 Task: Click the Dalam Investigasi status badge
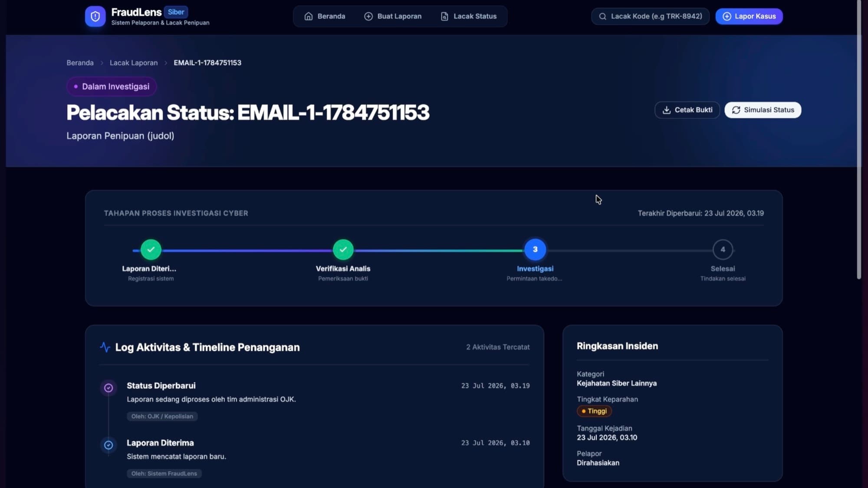(112, 87)
